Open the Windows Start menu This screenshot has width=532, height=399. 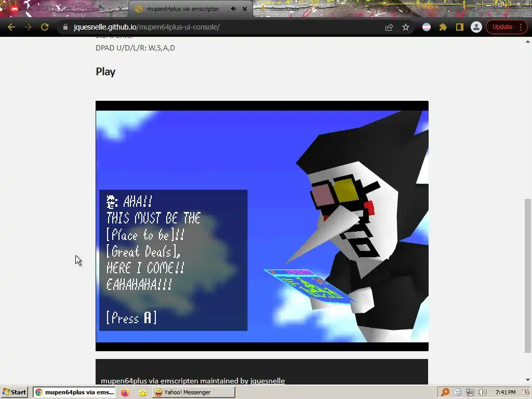(14, 392)
